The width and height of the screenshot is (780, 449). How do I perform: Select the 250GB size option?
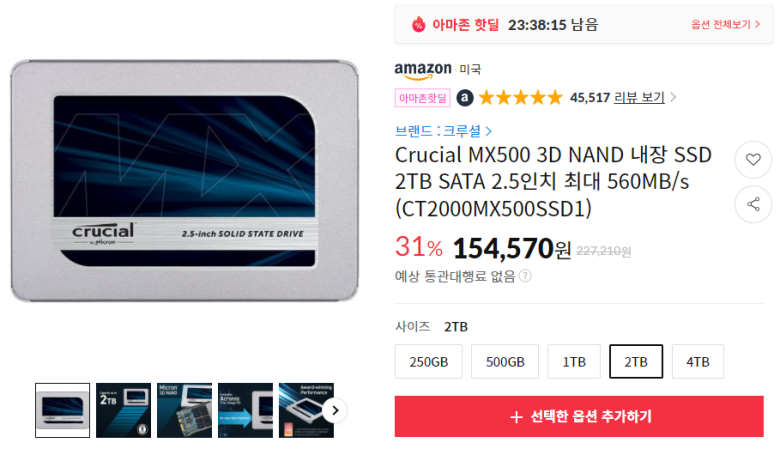[428, 361]
